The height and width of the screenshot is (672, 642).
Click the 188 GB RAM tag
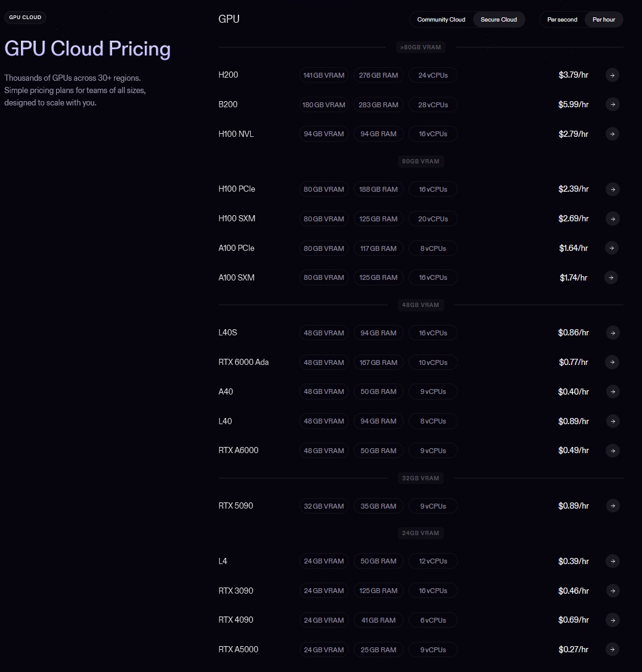coord(378,189)
